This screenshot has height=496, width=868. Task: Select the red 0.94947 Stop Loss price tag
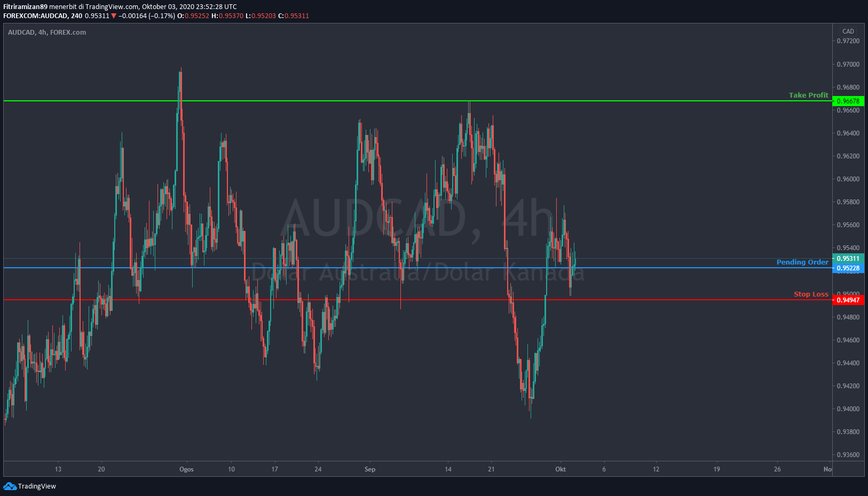click(x=848, y=300)
